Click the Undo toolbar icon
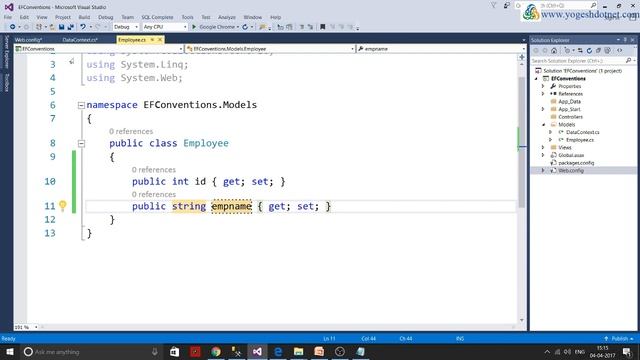The width and height of the screenshot is (640, 360). click(83, 27)
